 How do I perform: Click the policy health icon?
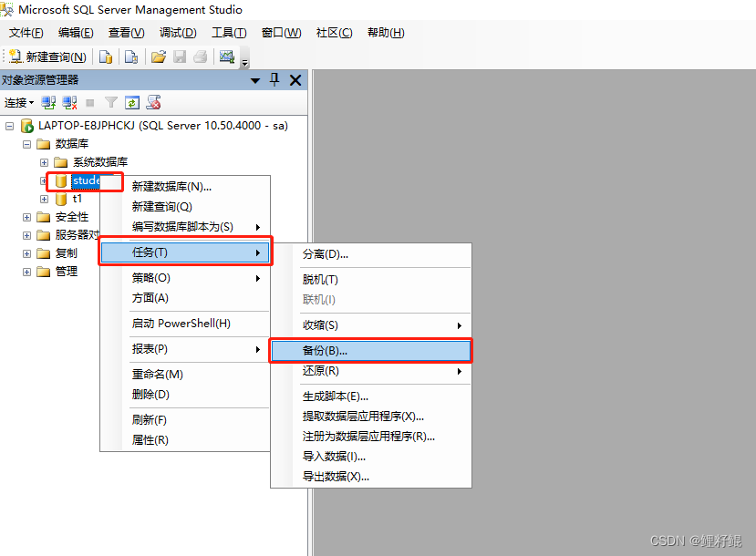154,103
